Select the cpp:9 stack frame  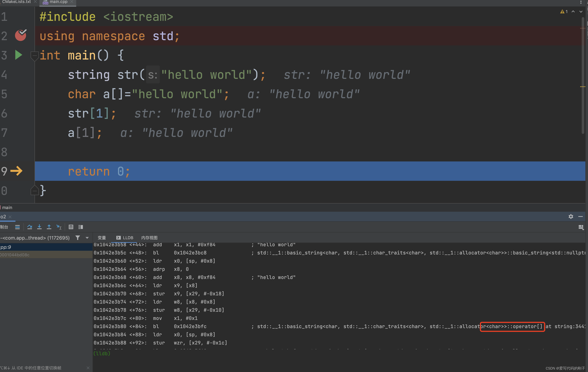46,247
